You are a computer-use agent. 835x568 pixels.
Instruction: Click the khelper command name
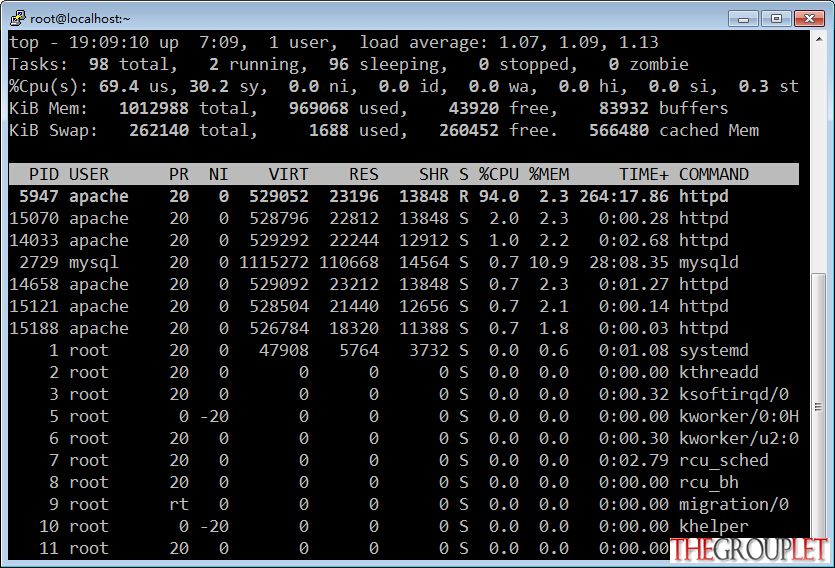[x=714, y=526]
